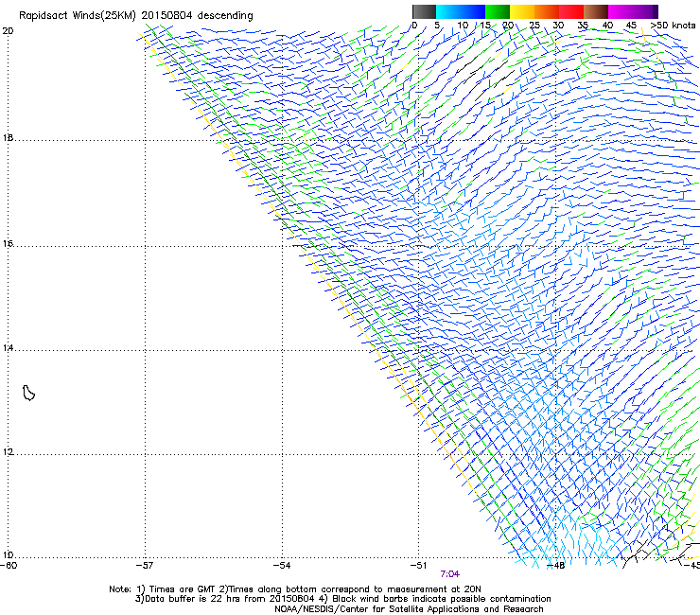Click the yellow 20-25 knots legend swatch
The image size is (700, 615).
pyautogui.click(x=522, y=11)
